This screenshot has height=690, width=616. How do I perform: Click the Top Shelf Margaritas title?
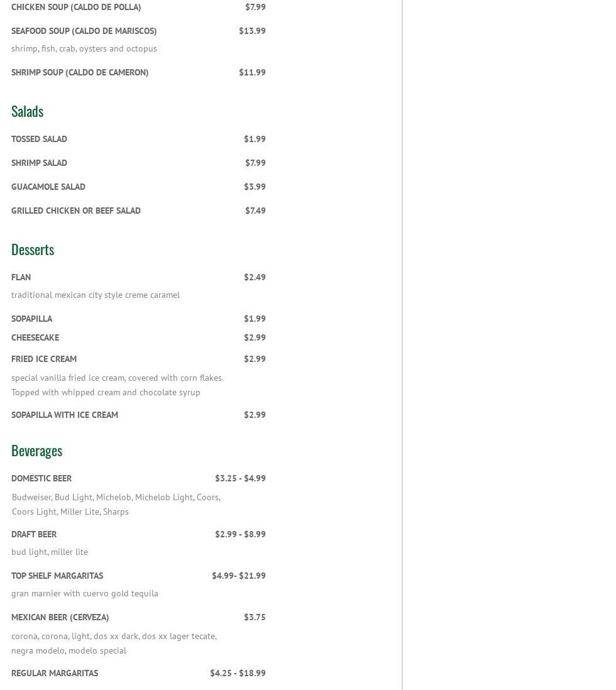(57, 576)
